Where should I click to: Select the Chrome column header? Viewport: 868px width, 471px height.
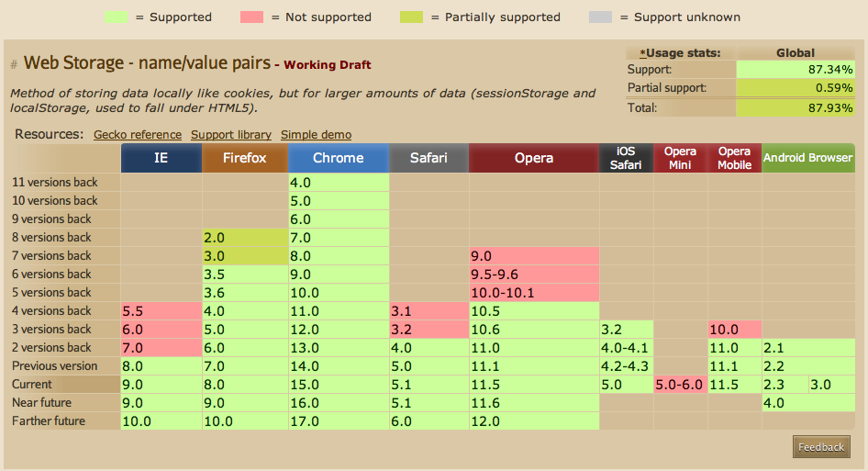tap(338, 158)
